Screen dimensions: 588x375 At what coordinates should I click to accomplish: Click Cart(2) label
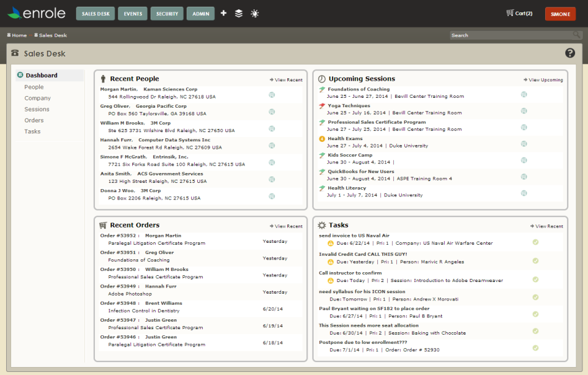524,13
